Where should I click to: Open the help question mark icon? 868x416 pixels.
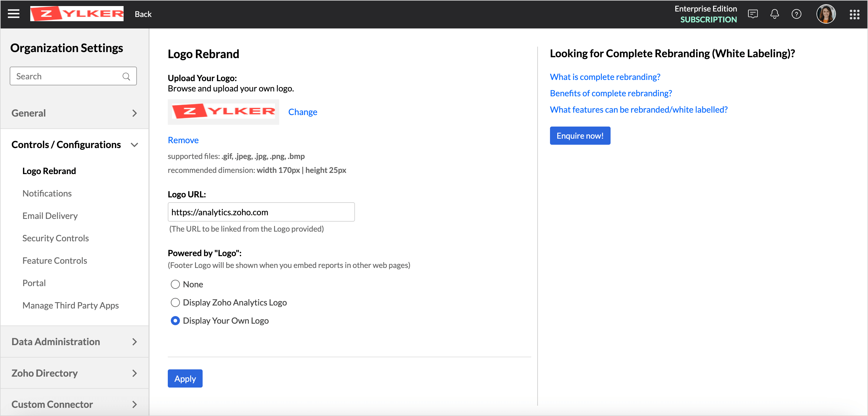coord(796,14)
